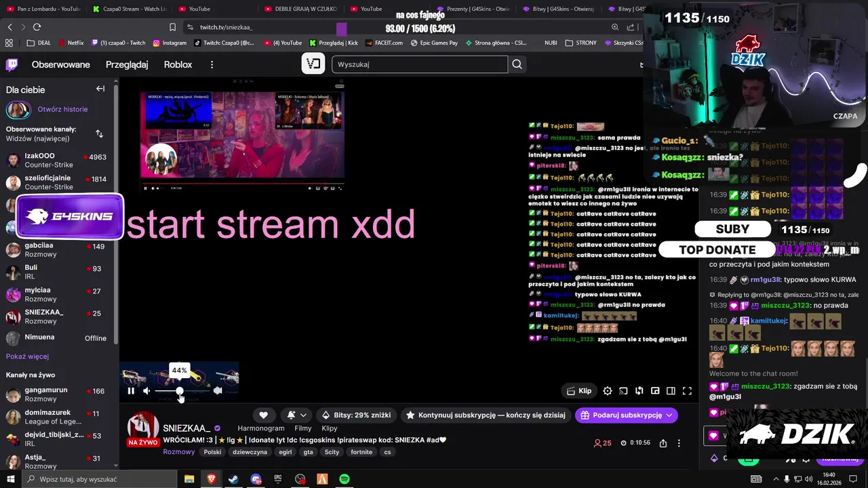Screen dimensions: 868x488
Task: Mute the stream with the speaker icon
Action: coord(146,390)
